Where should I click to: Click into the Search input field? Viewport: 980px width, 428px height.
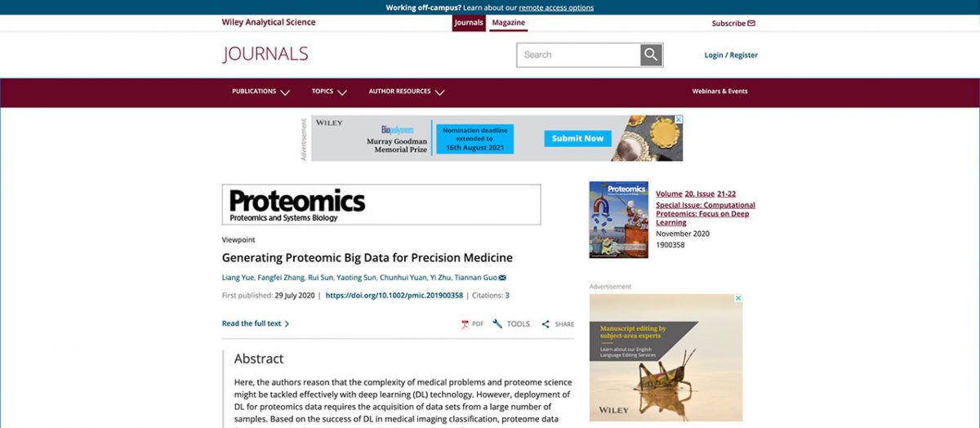578,55
